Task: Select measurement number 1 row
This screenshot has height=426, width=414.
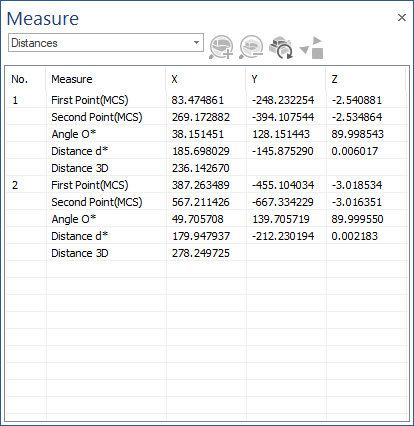Action: (206, 100)
